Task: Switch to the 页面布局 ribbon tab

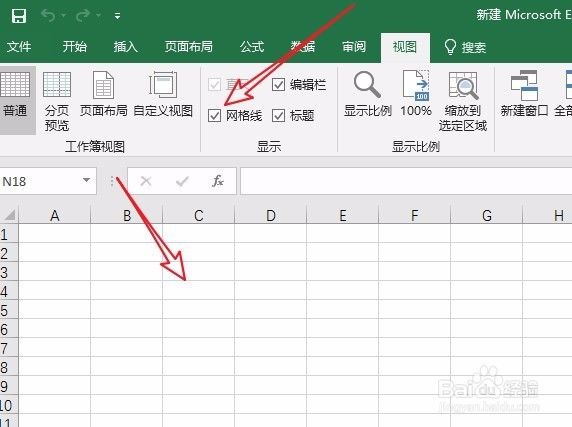Action: [189, 47]
